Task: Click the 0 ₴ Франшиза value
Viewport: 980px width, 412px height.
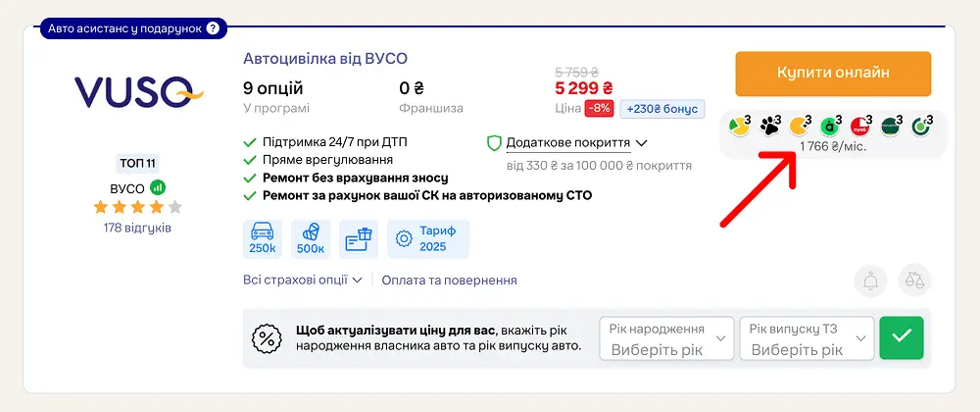Action: (412, 88)
